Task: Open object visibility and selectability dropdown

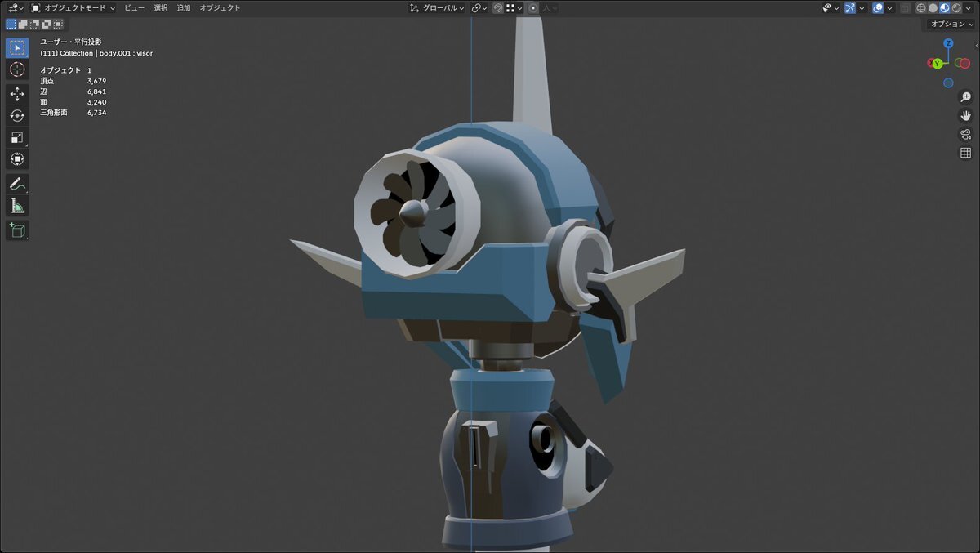Action: coord(830,8)
